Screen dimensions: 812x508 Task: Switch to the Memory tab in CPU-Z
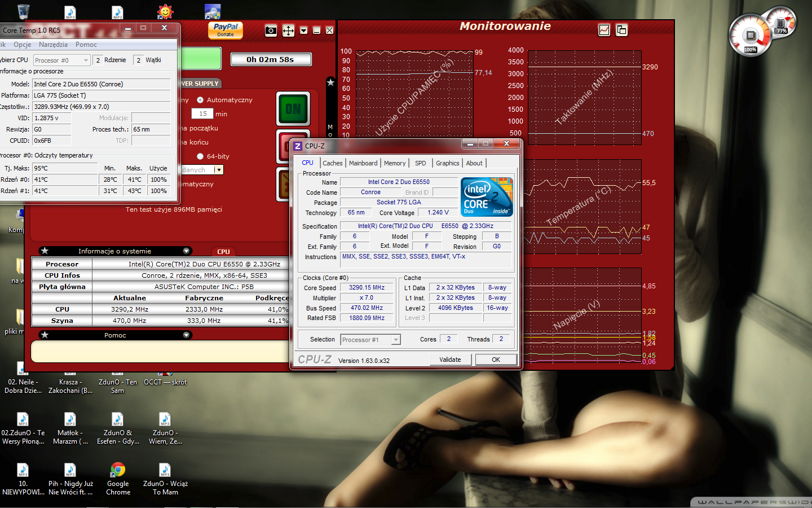[395, 163]
